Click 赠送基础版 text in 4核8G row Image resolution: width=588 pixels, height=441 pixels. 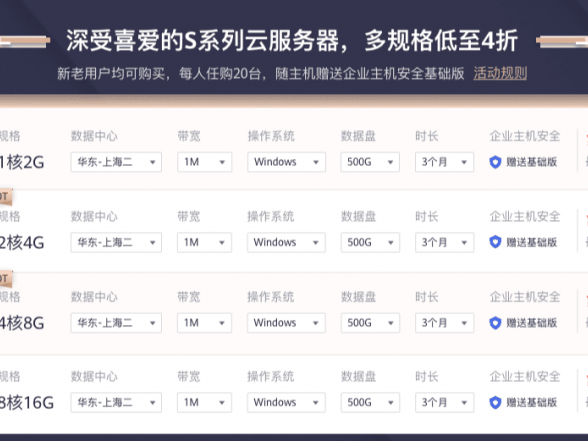(531, 323)
